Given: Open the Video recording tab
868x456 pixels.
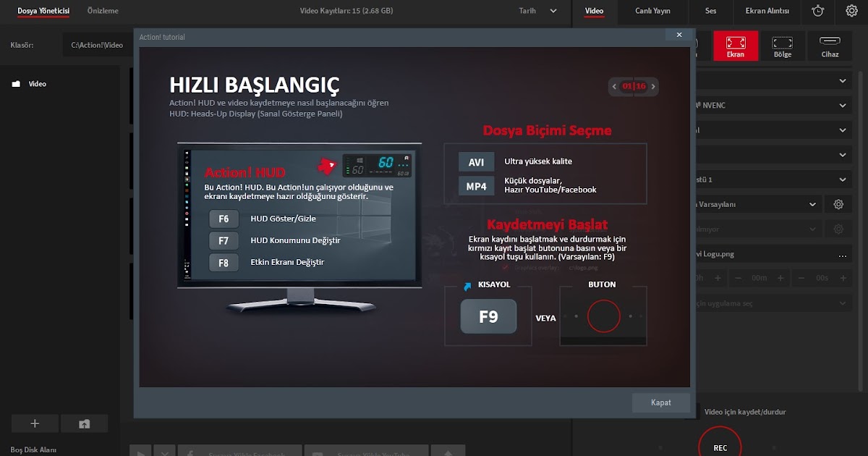Looking at the screenshot, I should (x=594, y=11).
